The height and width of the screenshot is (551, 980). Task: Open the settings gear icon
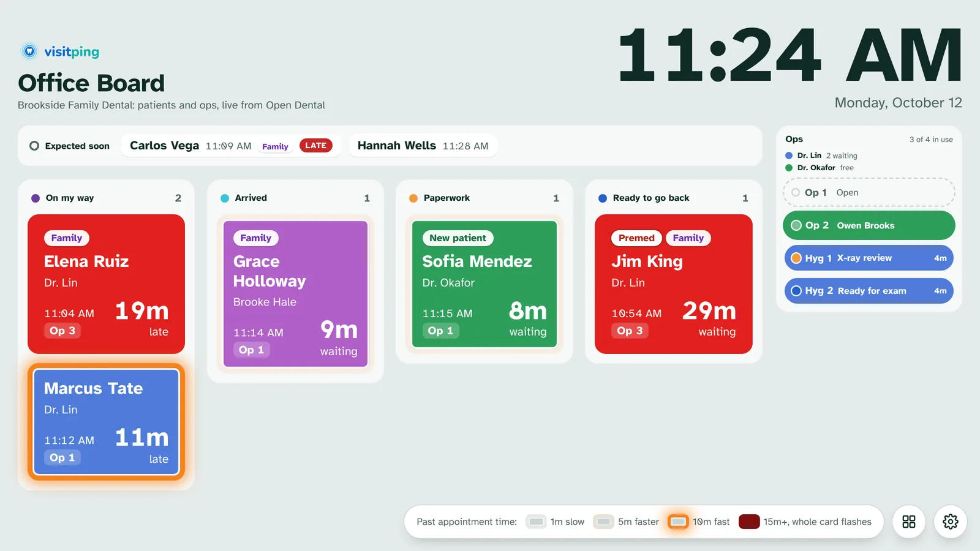click(951, 522)
